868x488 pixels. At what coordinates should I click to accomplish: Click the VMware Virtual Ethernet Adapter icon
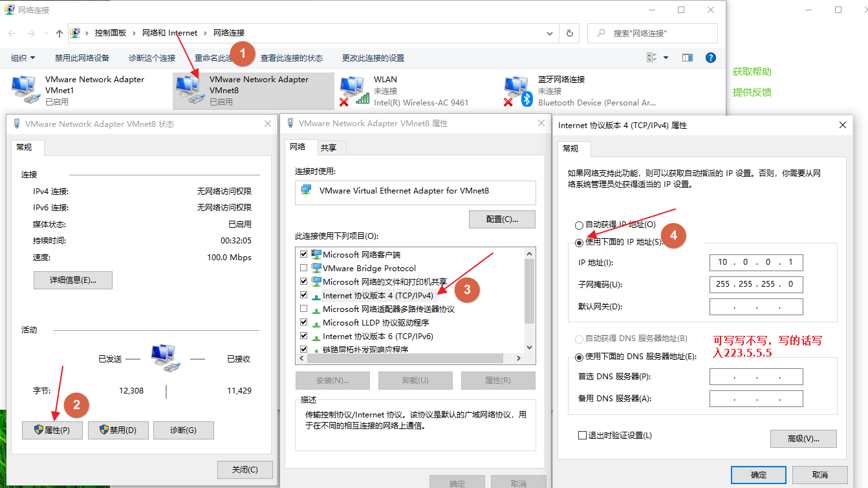(x=307, y=190)
